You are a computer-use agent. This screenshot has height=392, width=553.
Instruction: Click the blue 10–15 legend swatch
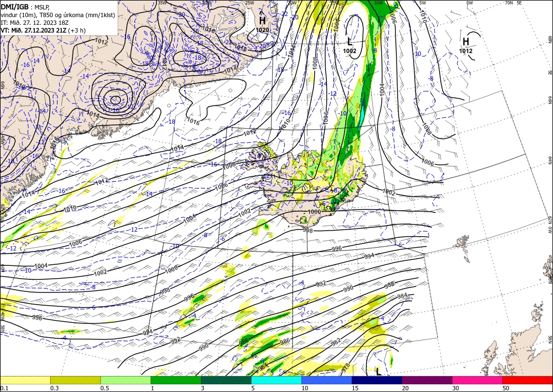pyautogui.click(x=327, y=380)
